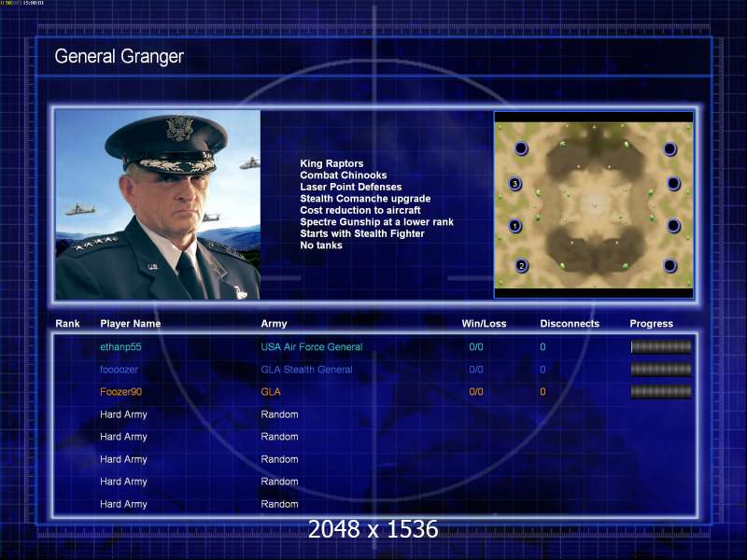747x560 pixels.
Task: Click foooozer's 0/0 win/loss value
Action: [x=476, y=370]
